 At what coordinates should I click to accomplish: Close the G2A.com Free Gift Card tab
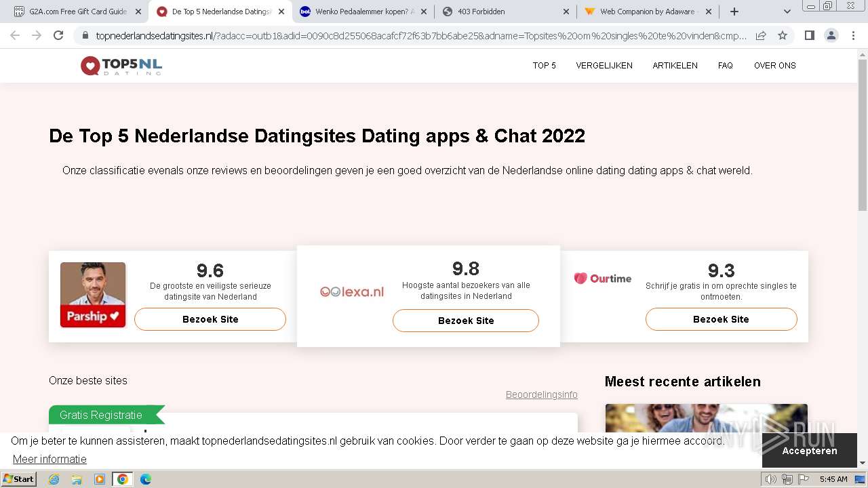coord(138,12)
